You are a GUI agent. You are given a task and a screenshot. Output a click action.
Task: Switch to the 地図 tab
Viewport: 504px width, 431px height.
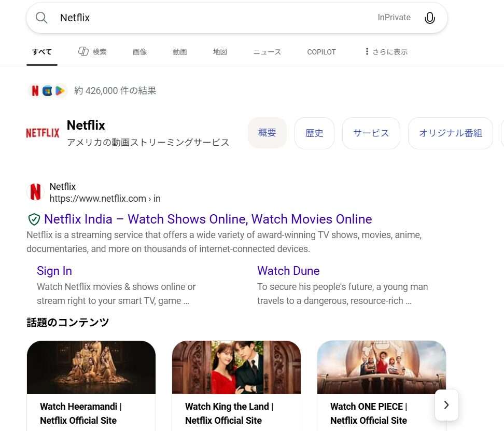tap(220, 52)
